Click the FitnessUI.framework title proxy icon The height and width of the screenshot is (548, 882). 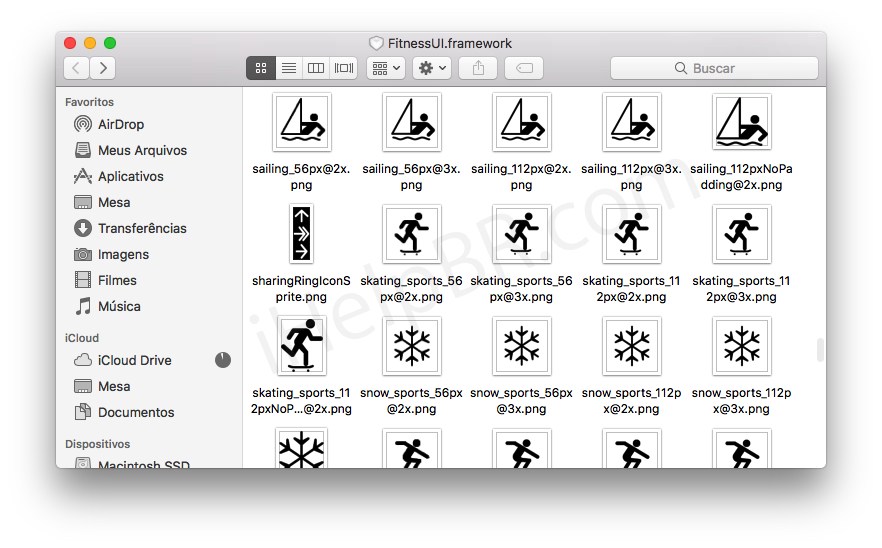[x=376, y=43]
